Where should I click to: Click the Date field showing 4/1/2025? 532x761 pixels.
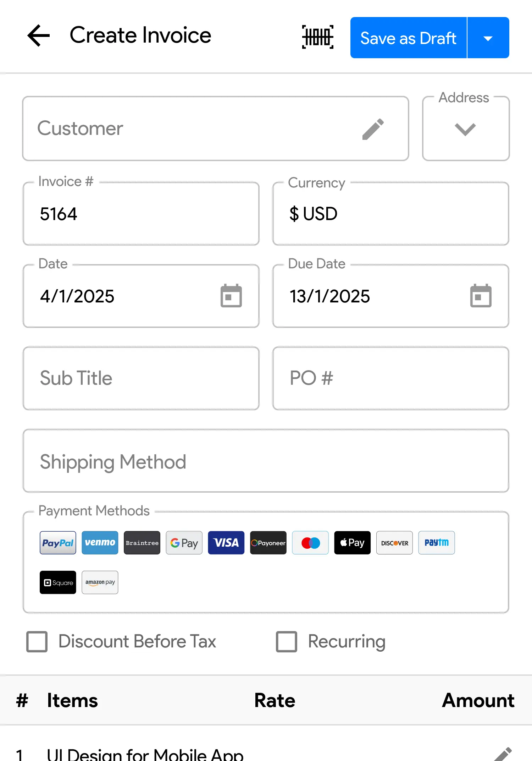point(141,296)
